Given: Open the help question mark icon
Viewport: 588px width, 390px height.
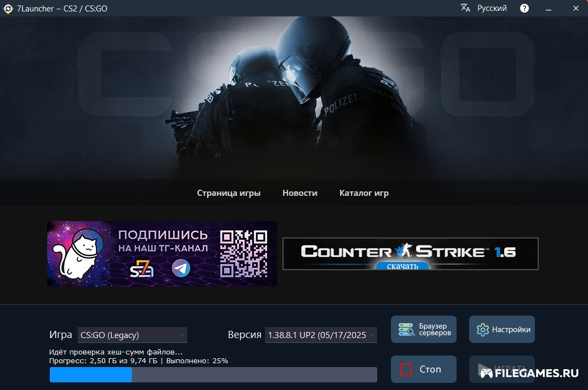Looking at the screenshot, I should coord(524,8).
